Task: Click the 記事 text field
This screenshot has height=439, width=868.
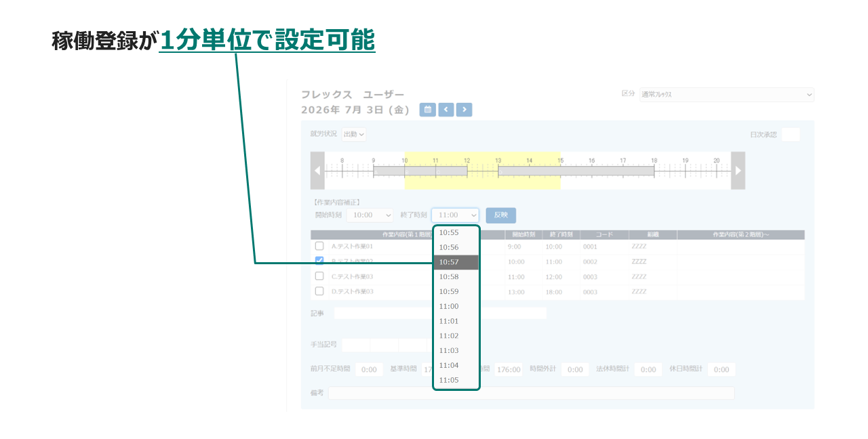Action: 439,313
